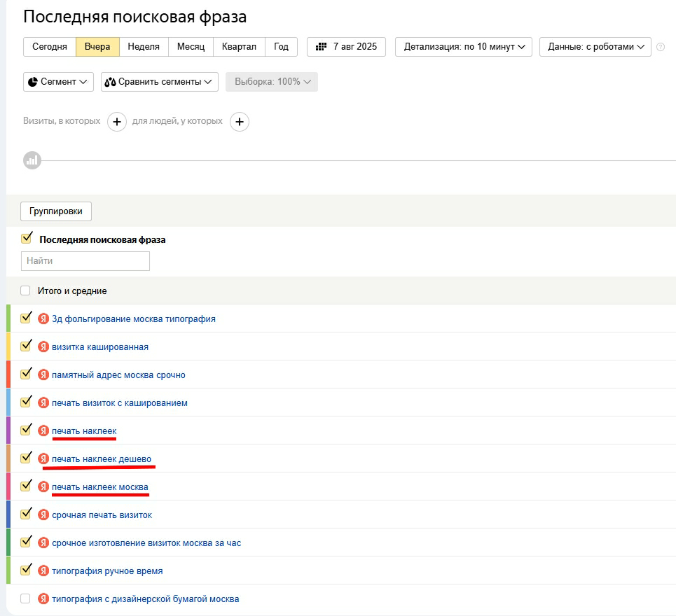
Task: Open the 'Данные: с роботами' dropdown
Action: click(x=595, y=47)
